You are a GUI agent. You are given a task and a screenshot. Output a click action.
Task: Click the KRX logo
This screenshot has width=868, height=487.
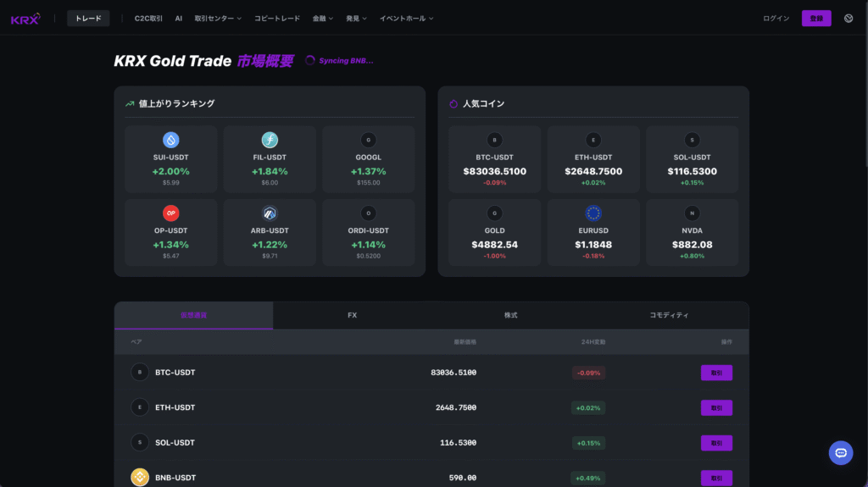click(x=25, y=19)
